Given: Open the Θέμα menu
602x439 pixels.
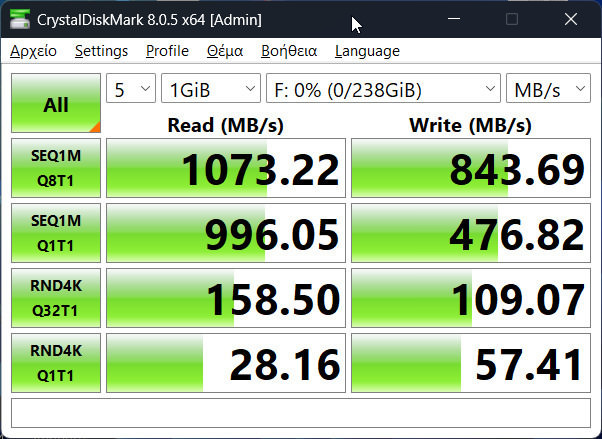Looking at the screenshot, I should [225, 51].
